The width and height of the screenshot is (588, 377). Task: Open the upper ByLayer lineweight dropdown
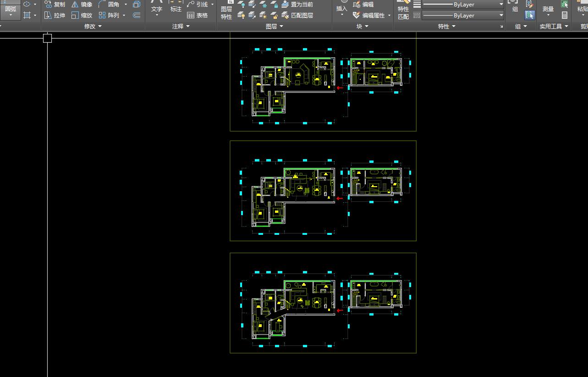coord(463,5)
